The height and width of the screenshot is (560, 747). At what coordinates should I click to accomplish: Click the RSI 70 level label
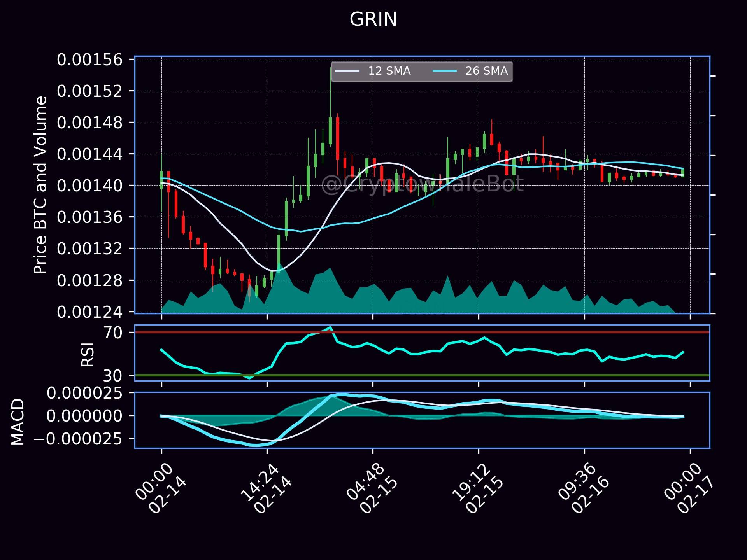113,332
